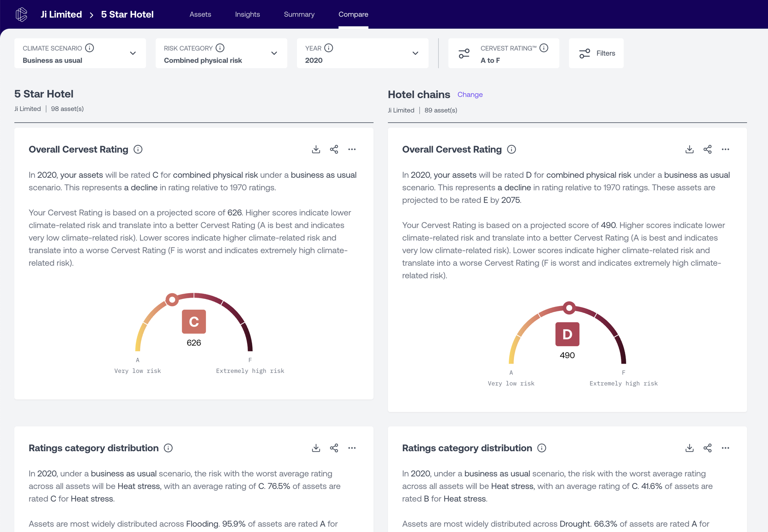Screen dimensions: 768x532
Task: Switch to the Summary tab
Action: [x=299, y=14]
